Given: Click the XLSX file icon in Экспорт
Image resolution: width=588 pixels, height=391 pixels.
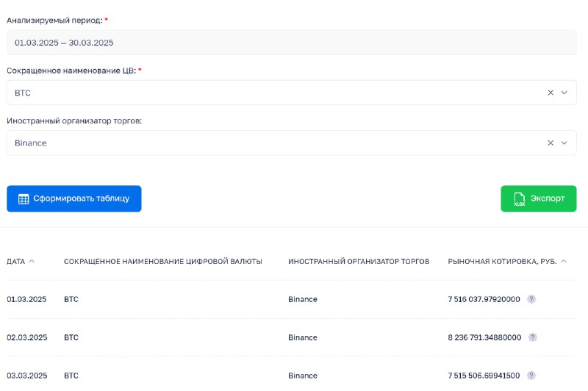Looking at the screenshot, I should pyautogui.click(x=520, y=198).
